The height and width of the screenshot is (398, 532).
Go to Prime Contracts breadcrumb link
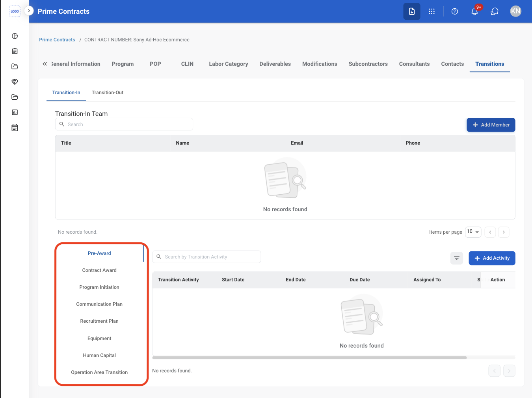[x=57, y=40]
